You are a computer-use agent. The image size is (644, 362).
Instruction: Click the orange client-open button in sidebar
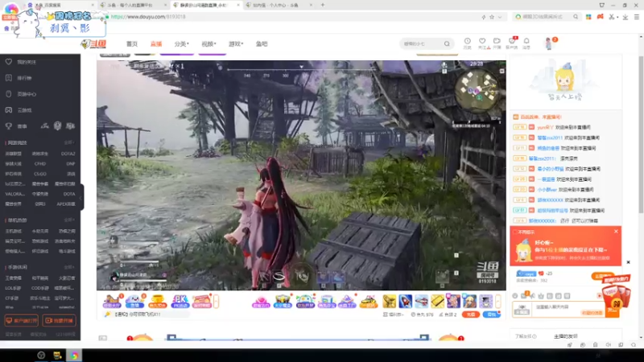click(x=22, y=320)
